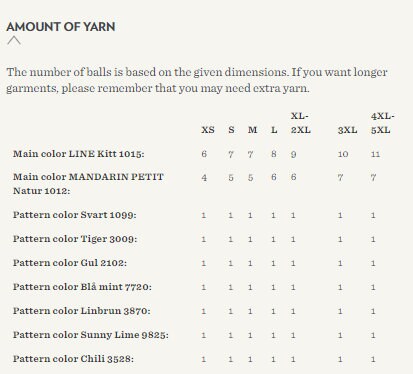Click the Pattern color Svart 1099 row label
This screenshot has height=374, width=413.
coord(75,215)
